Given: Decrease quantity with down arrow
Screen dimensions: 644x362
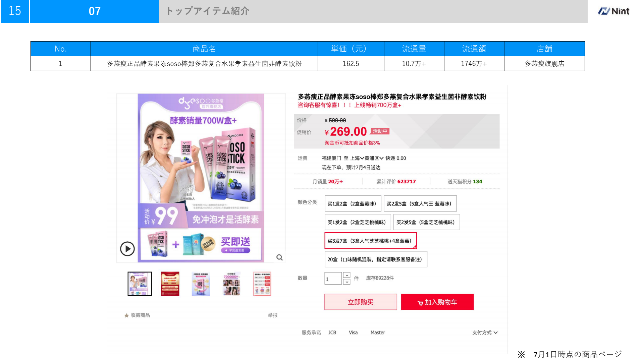Looking at the screenshot, I should pos(347,282).
